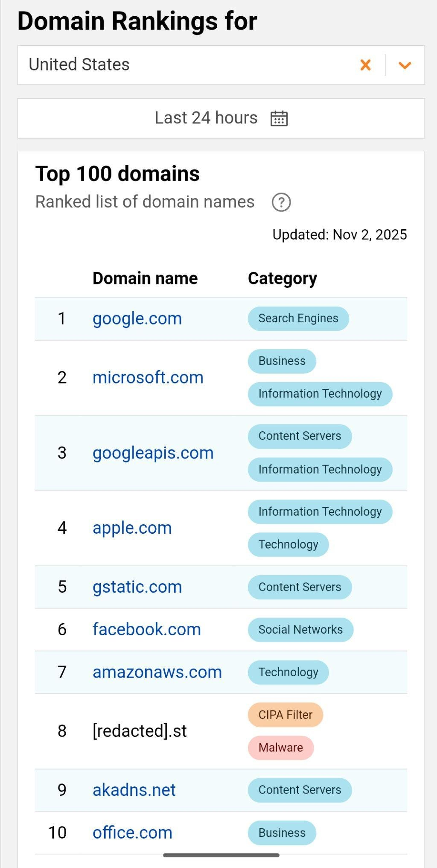Click the Domain name column header
437x868 pixels.
point(145,278)
